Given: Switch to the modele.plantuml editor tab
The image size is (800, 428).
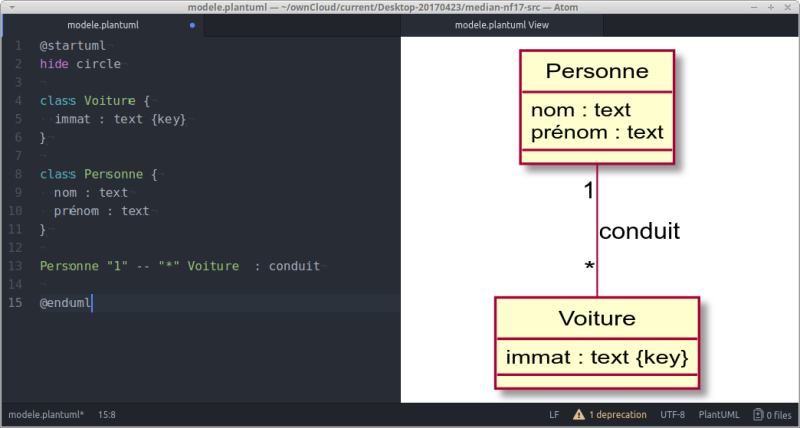Looking at the screenshot, I should point(103,25).
